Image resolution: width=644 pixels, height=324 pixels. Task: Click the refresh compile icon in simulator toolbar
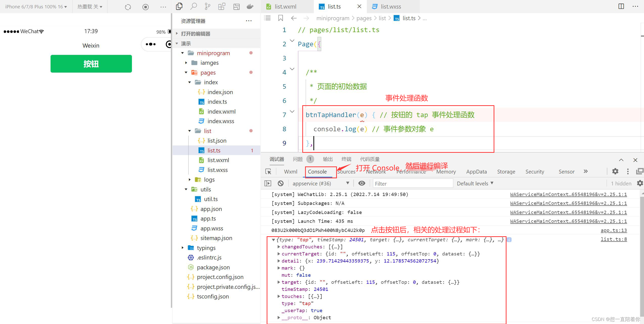(128, 7)
